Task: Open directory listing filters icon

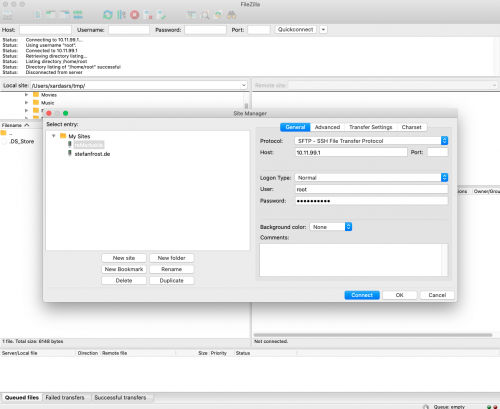Action: [x=191, y=15]
